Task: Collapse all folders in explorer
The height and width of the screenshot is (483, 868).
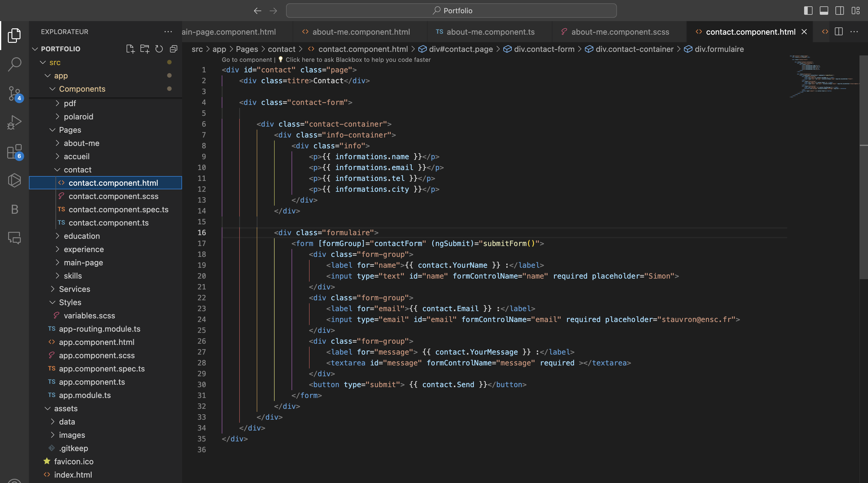Action: 174,49
